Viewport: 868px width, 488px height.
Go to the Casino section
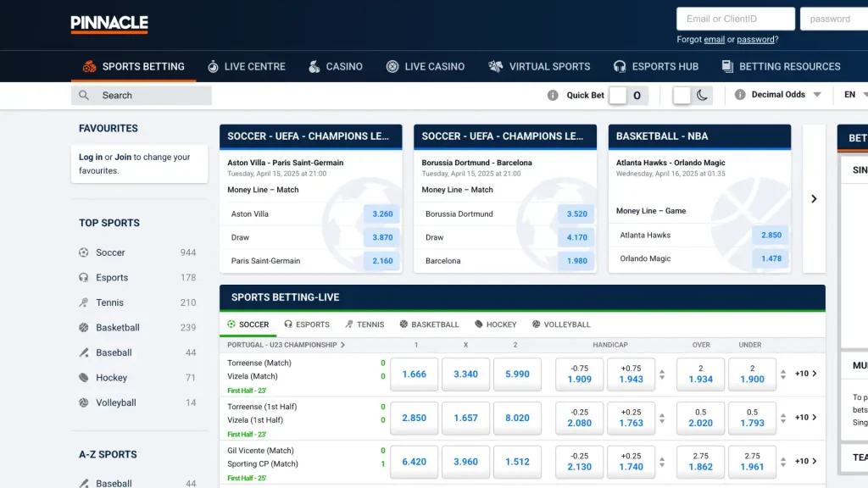[x=336, y=66]
